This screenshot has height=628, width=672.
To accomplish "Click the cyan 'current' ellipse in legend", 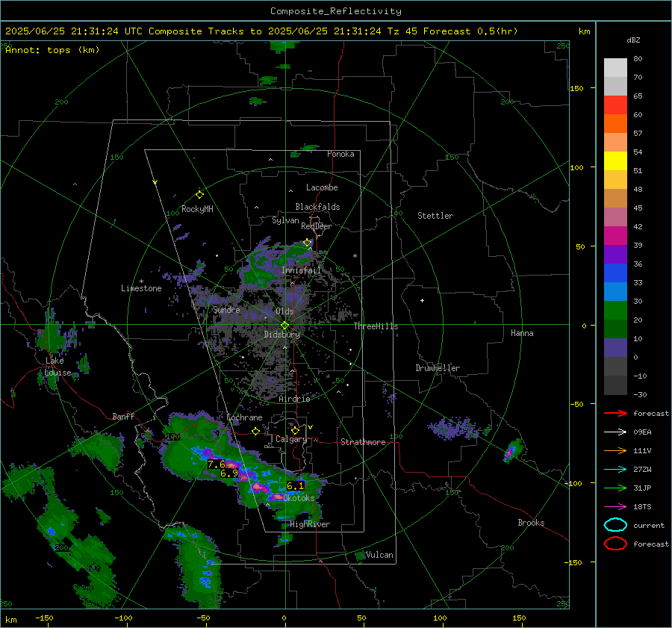I will coord(615,525).
